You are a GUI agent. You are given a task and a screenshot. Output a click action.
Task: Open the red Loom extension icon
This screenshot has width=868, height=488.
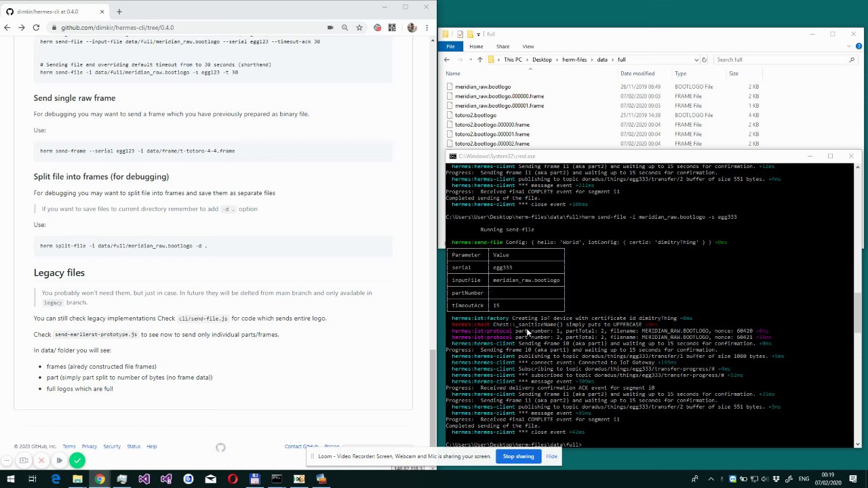pyautogui.click(x=378, y=27)
